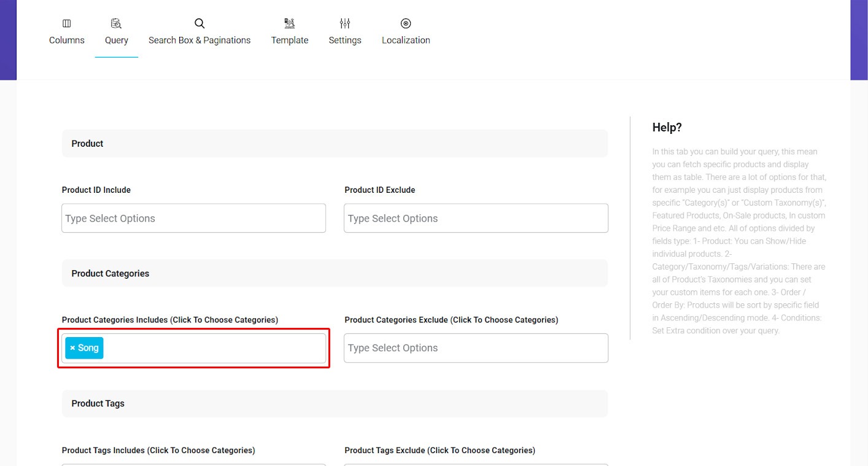
Task: Open the Settings tab label
Action: (x=345, y=40)
